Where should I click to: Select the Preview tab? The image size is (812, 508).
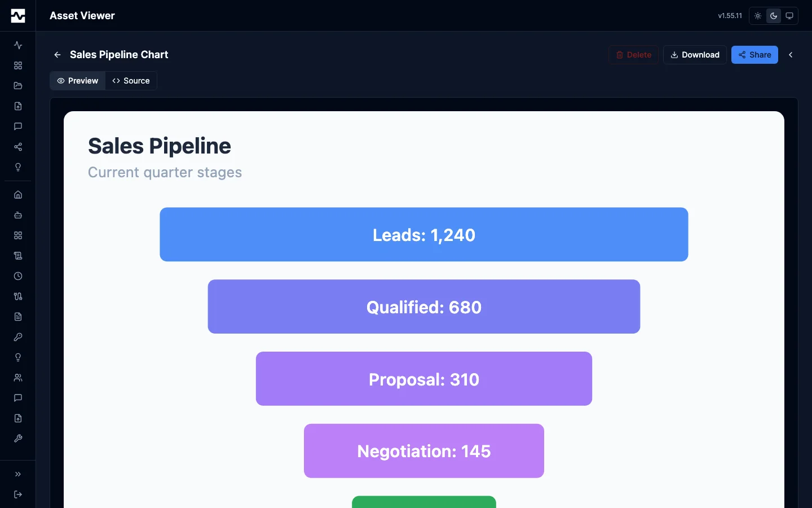(x=78, y=81)
